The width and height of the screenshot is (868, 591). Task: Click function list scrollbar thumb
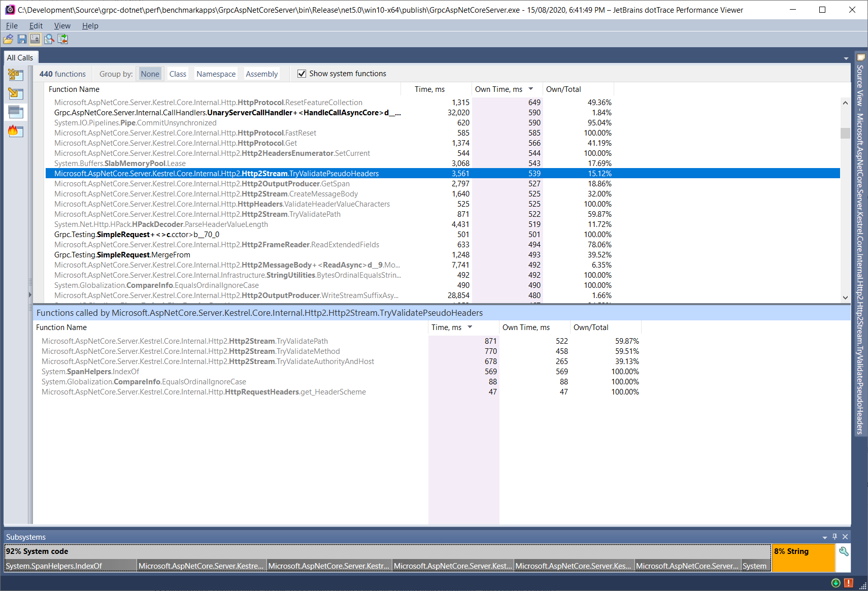[845, 133]
